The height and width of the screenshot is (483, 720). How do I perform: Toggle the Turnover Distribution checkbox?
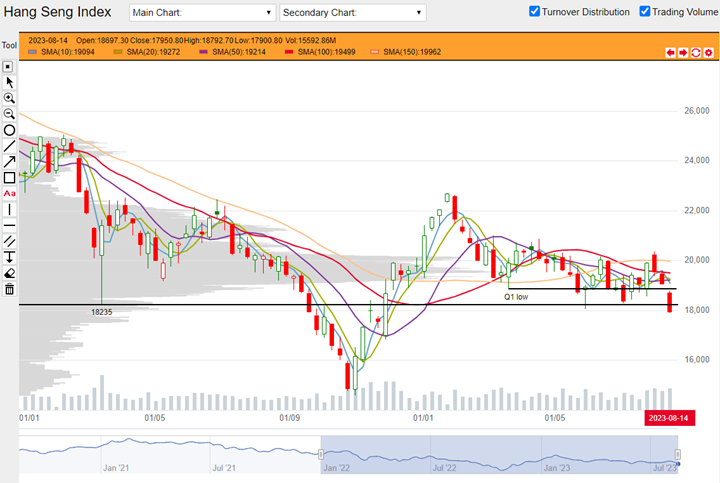(534, 11)
